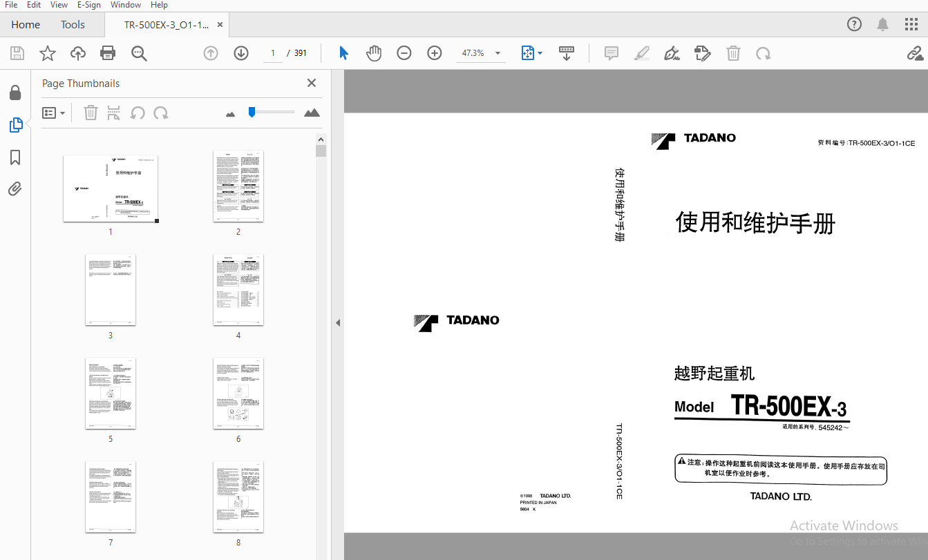Toggle Page Thumbnails sidebar icon
928x560 pixels.
point(15,125)
